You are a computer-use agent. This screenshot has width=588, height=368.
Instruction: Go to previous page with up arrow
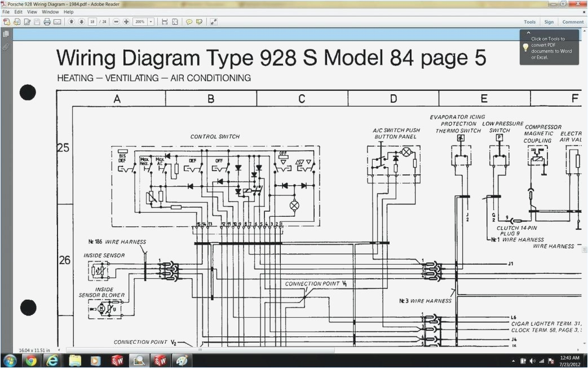72,22
